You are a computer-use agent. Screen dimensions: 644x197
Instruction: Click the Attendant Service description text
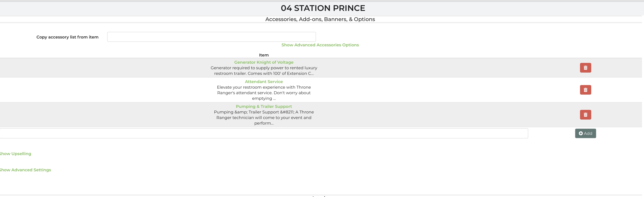click(x=264, y=93)
